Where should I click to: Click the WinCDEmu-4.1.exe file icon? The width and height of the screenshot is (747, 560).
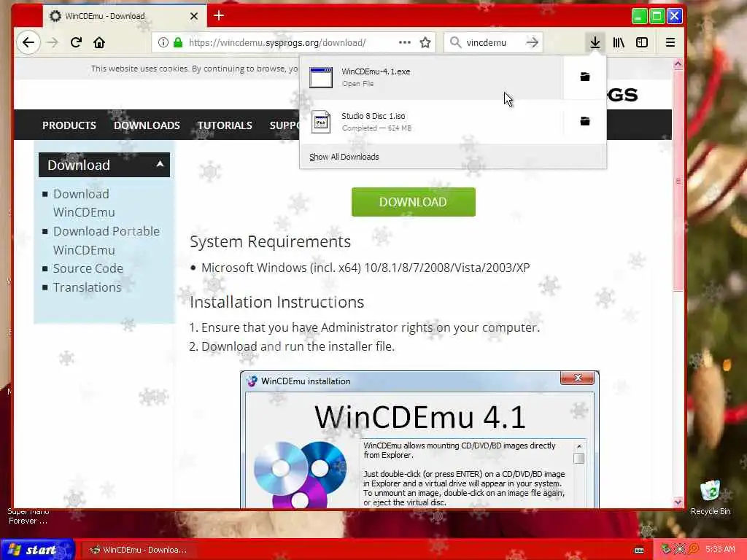click(321, 77)
